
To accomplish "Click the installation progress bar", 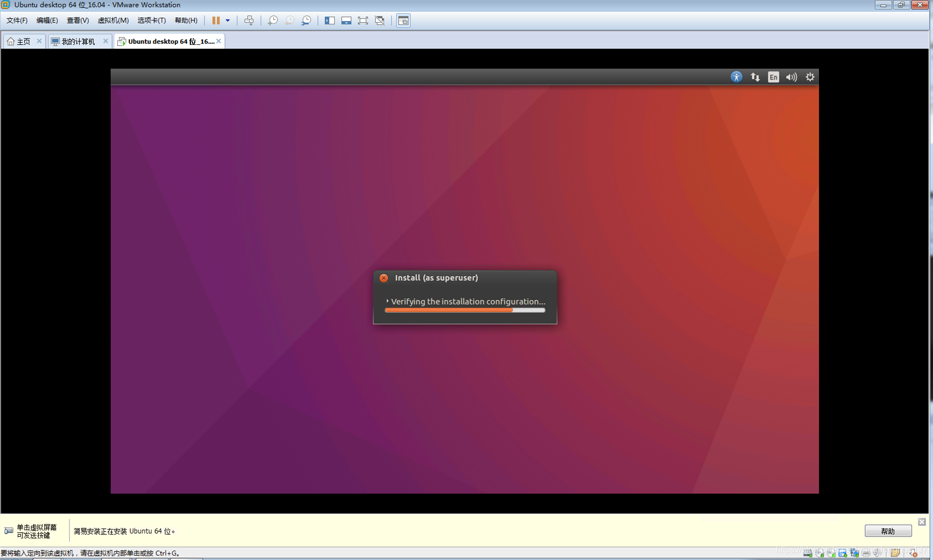I will [x=465, y=310].
